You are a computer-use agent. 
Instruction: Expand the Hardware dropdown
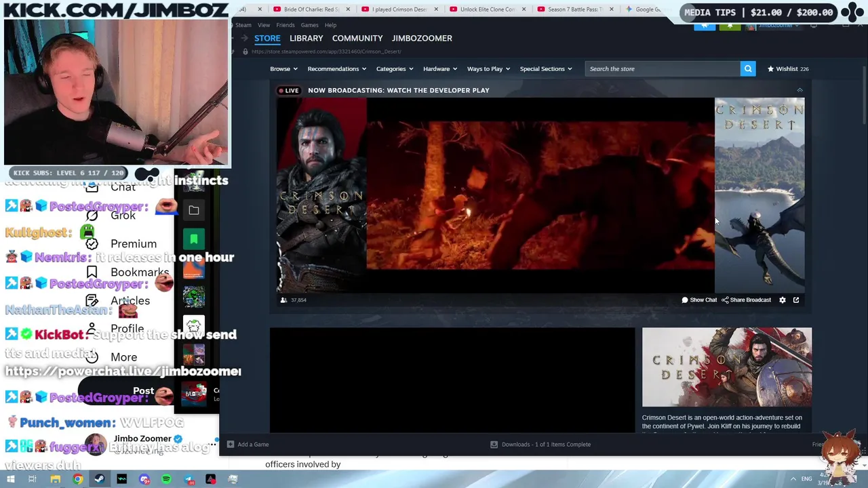click(440, 68)
